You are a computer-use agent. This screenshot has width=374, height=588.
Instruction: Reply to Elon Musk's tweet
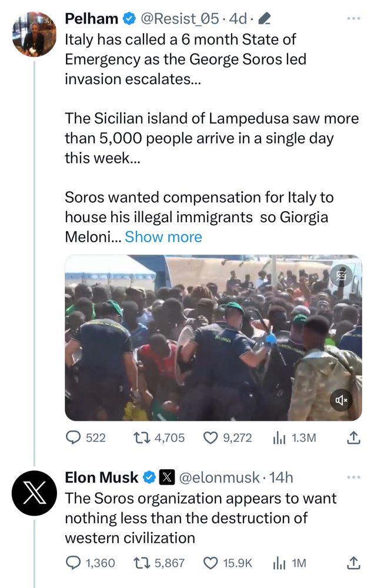(x=74, y=563)
